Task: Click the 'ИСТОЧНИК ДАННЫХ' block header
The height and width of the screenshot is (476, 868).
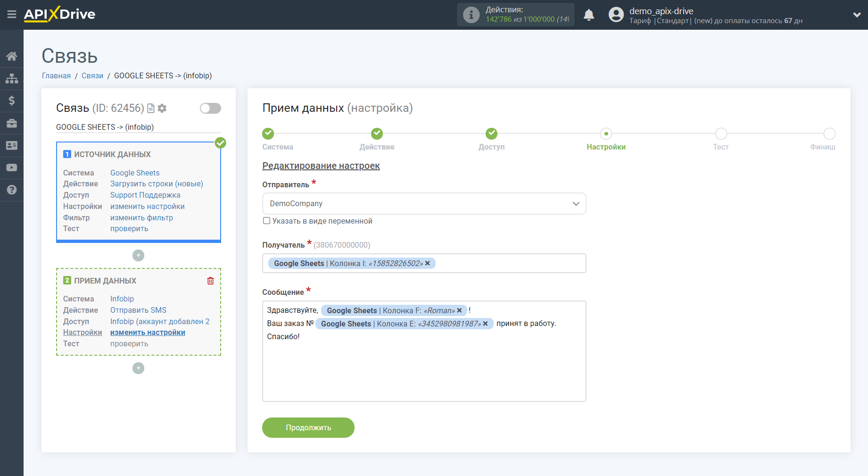Action: 112,154
